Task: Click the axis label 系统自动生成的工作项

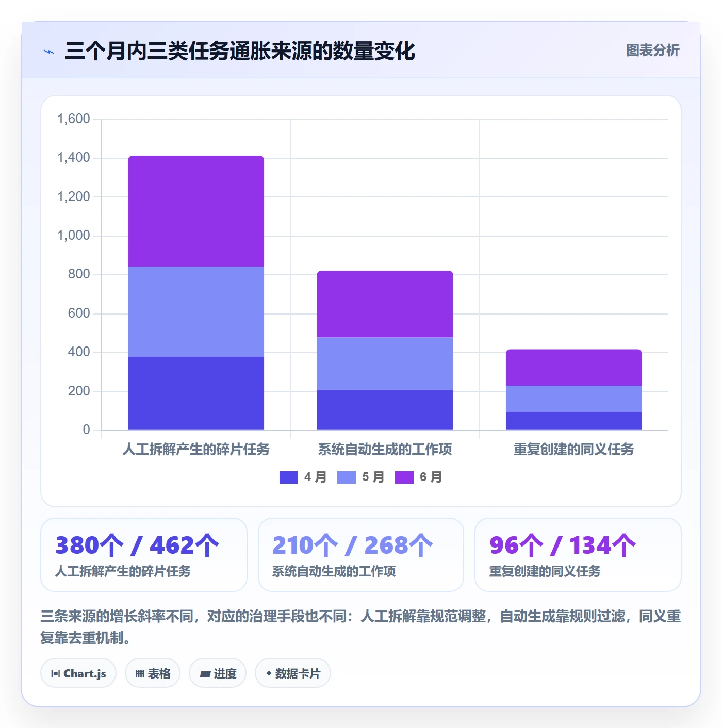Action: (385, 449)
